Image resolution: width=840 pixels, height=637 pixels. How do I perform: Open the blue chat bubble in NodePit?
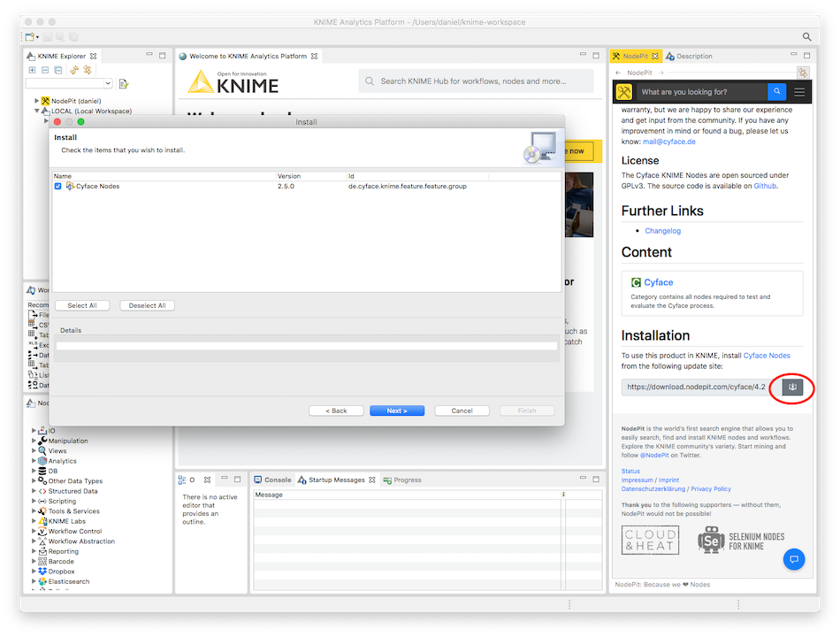pos(793,558)
